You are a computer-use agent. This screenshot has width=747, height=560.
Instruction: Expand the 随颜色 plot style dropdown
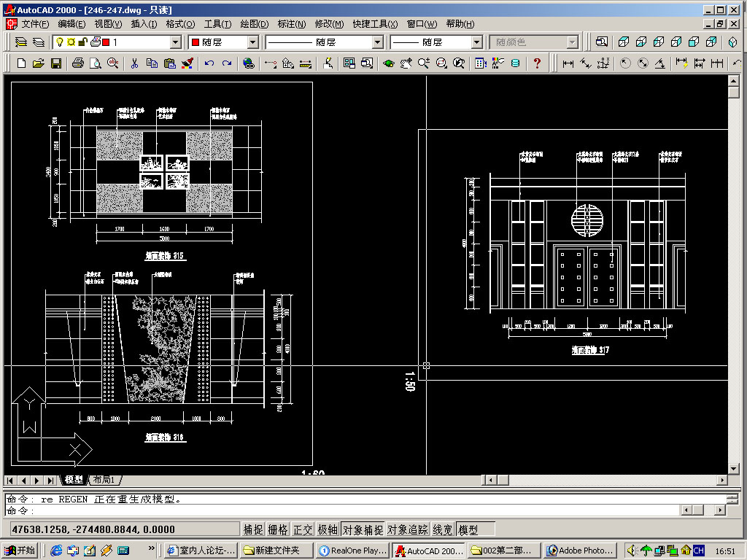[x=572, y=42]
